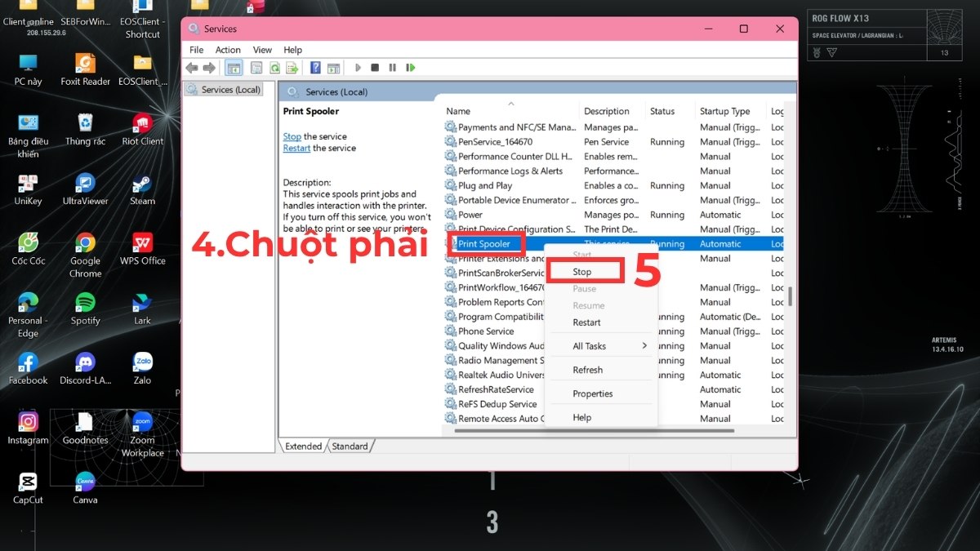Open the Spotify desktop icon
980x551 pixels.
tap(85, 307)
